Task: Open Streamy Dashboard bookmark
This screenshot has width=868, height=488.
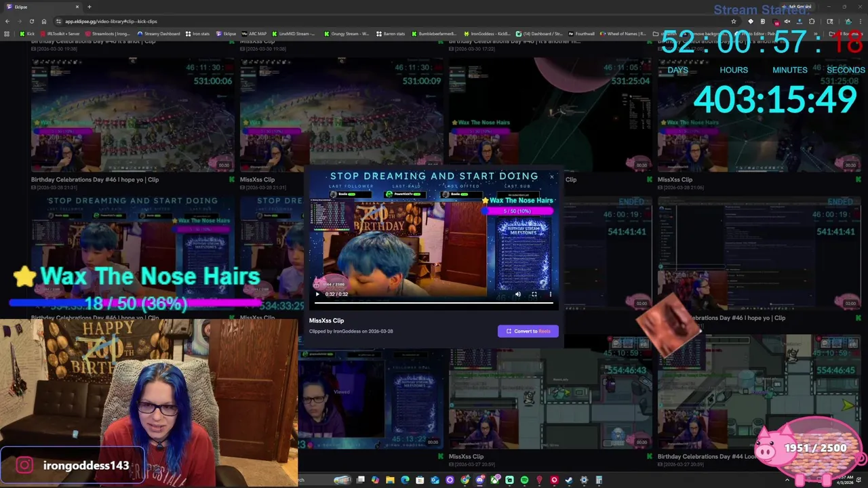Action: click(x=159, y=34)
